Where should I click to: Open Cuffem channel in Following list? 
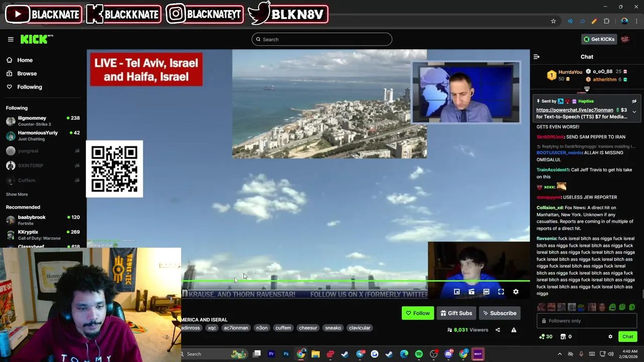coord(43,180)
